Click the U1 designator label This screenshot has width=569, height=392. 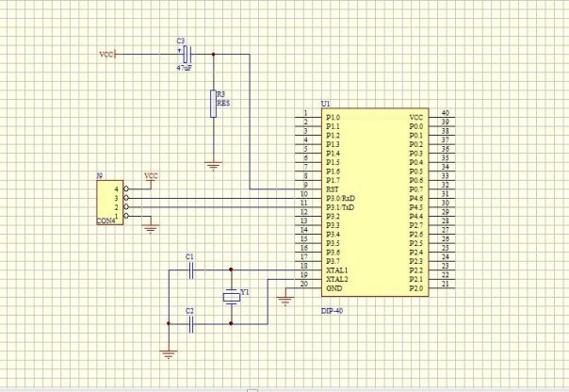[326, 104]
